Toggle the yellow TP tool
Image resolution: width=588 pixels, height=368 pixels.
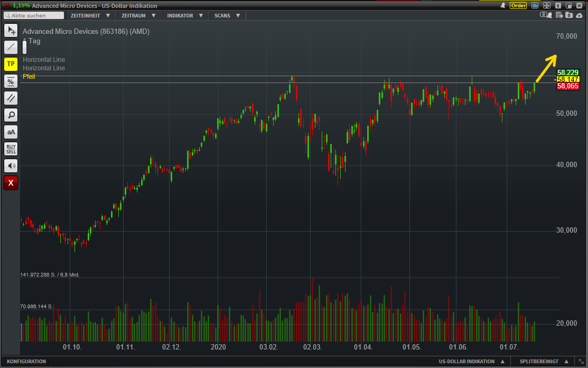point(11,64)
